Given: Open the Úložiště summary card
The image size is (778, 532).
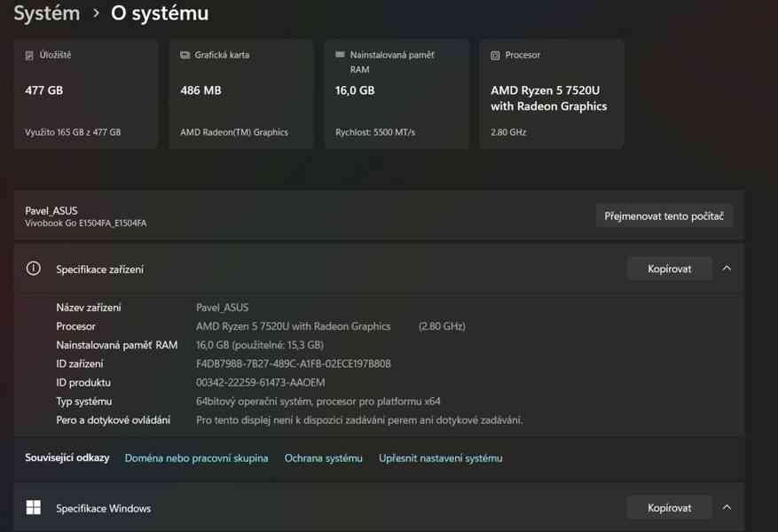Looking at the screenshot, I should click(x=86, y=93).
